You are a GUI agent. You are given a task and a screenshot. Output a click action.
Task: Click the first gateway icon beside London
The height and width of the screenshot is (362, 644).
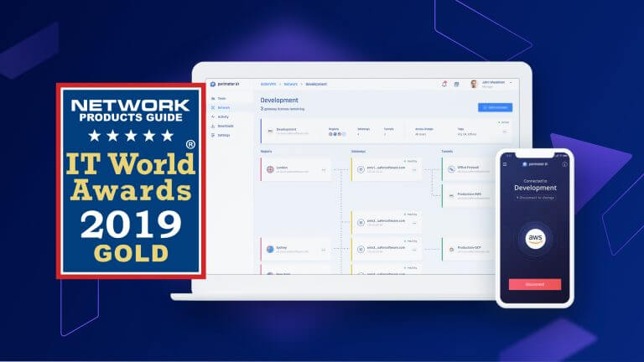(x=361, y=169)
